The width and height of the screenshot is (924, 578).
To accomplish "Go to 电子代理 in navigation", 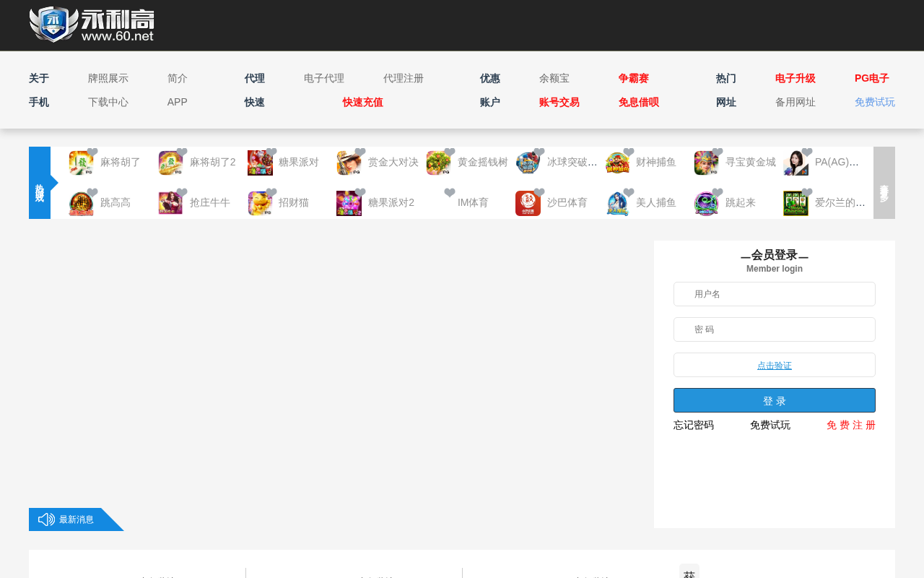I will coord(324,79).
